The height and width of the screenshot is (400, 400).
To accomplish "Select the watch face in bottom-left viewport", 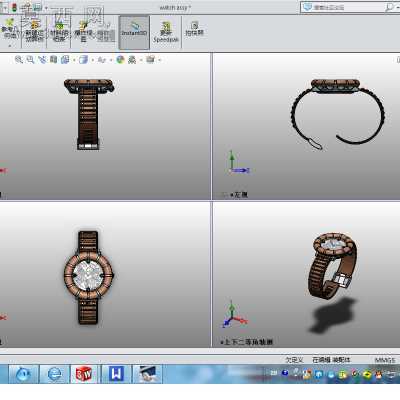I will tap(88, 276).
